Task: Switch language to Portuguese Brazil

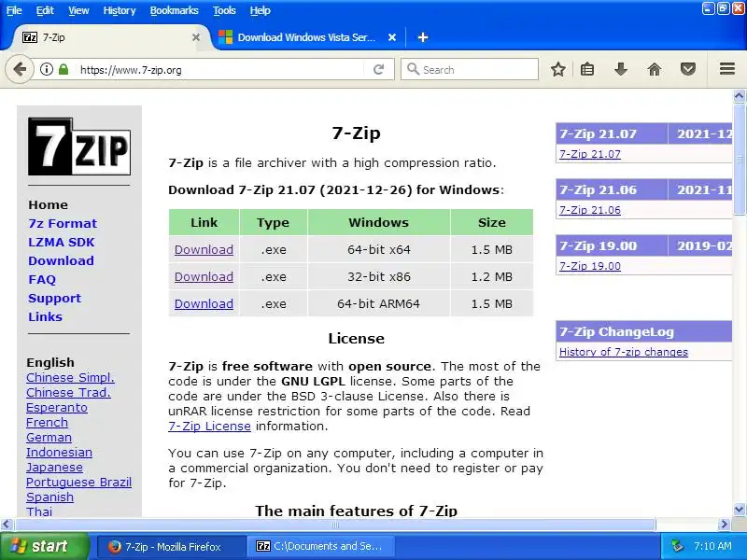Action: pyautogui.click(x=78, y=482)
